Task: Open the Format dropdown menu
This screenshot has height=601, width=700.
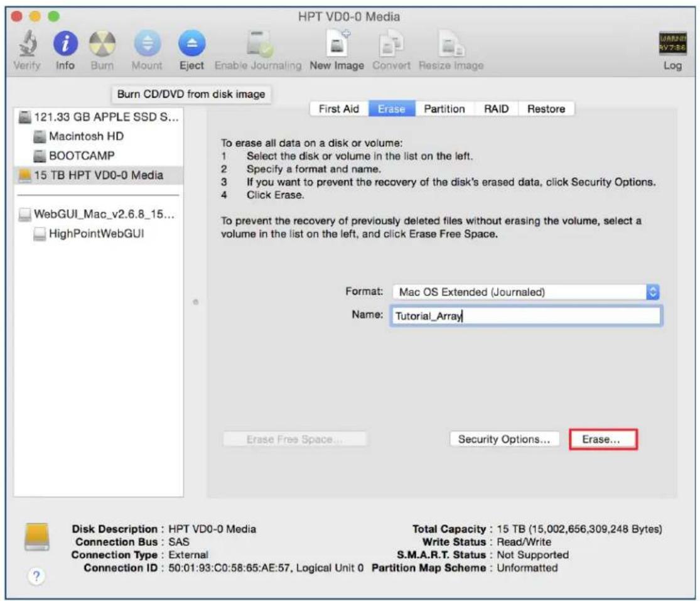Action: 526,292
